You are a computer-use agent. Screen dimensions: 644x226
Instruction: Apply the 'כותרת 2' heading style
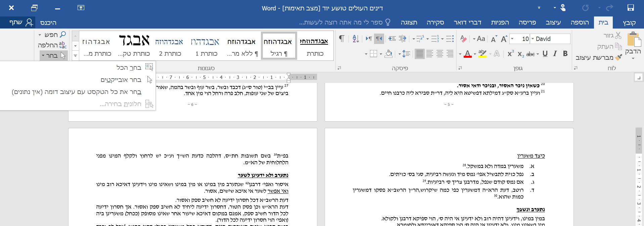(169, 46)
